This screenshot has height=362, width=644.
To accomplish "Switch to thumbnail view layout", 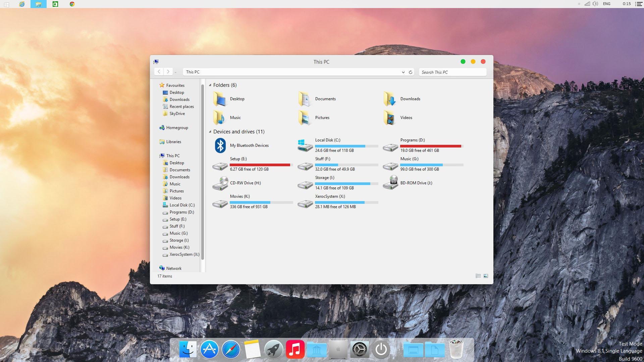I will coord(486,276).
